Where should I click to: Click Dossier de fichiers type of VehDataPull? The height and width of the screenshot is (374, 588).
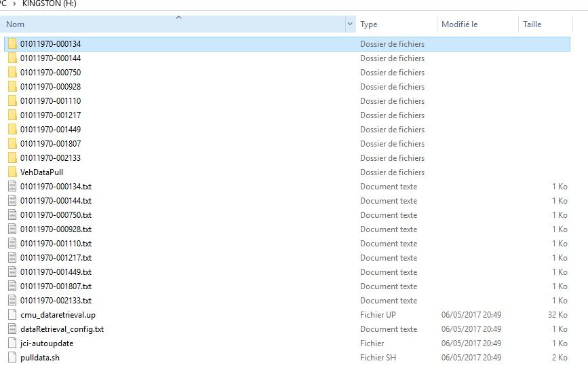pyautogui.click(x=392, y=172)
